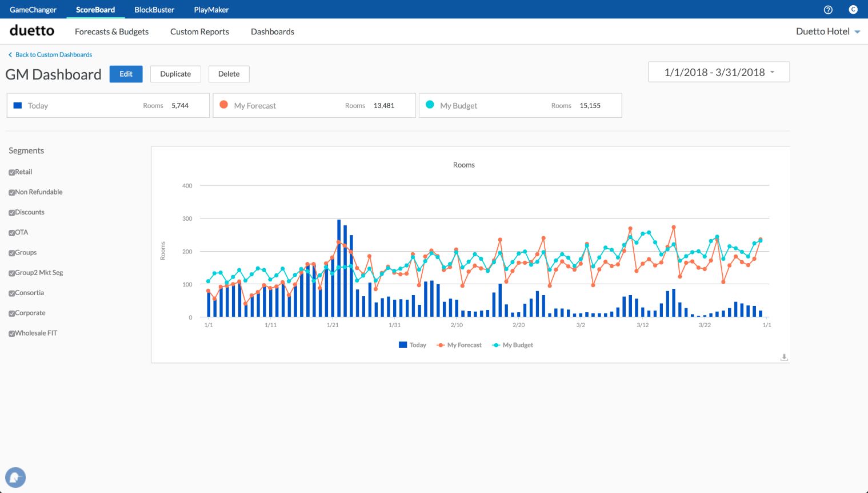Screen dimensions: 868x493
Task: Click the chart download icon
Action: 784,357
